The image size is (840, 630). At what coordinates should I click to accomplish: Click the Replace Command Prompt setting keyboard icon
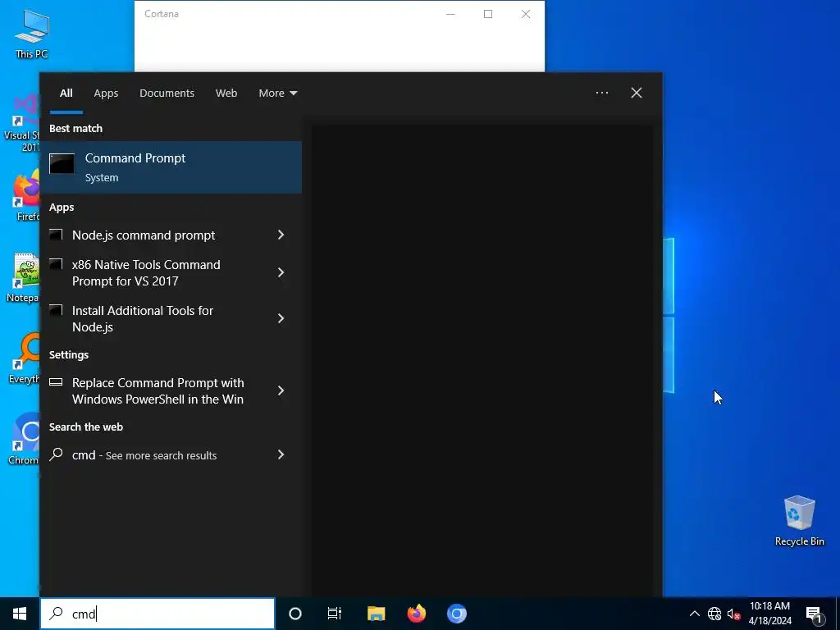point(56,382)
